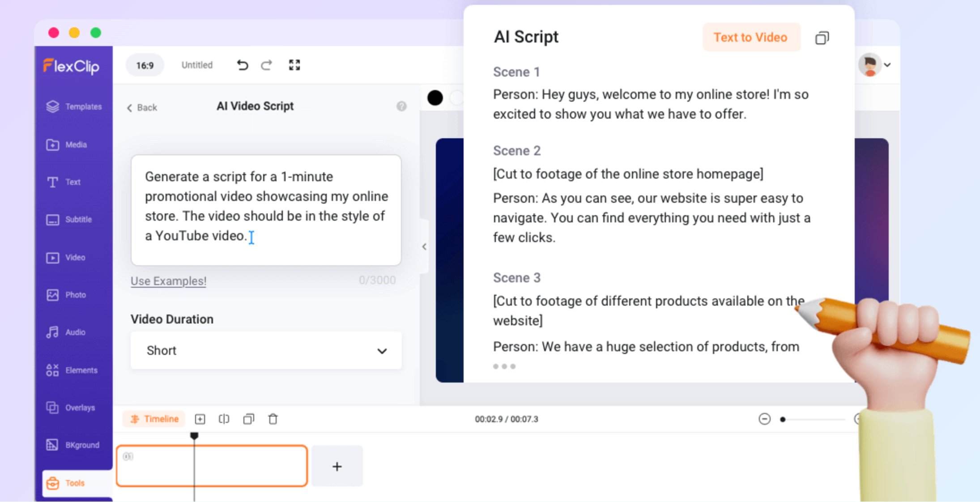Screen dimensions: 980x502
Task: Select the black color swatch
Action: (435, 98)
